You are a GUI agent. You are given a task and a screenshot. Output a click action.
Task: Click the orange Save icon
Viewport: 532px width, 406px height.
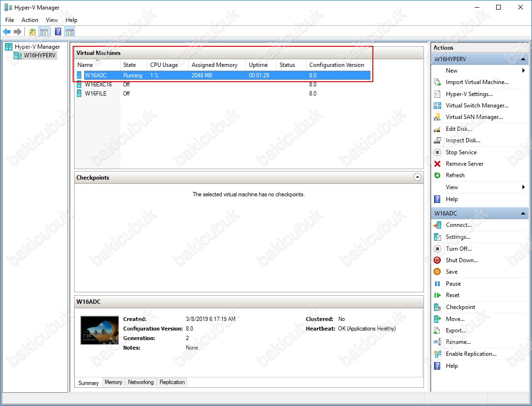437,272
